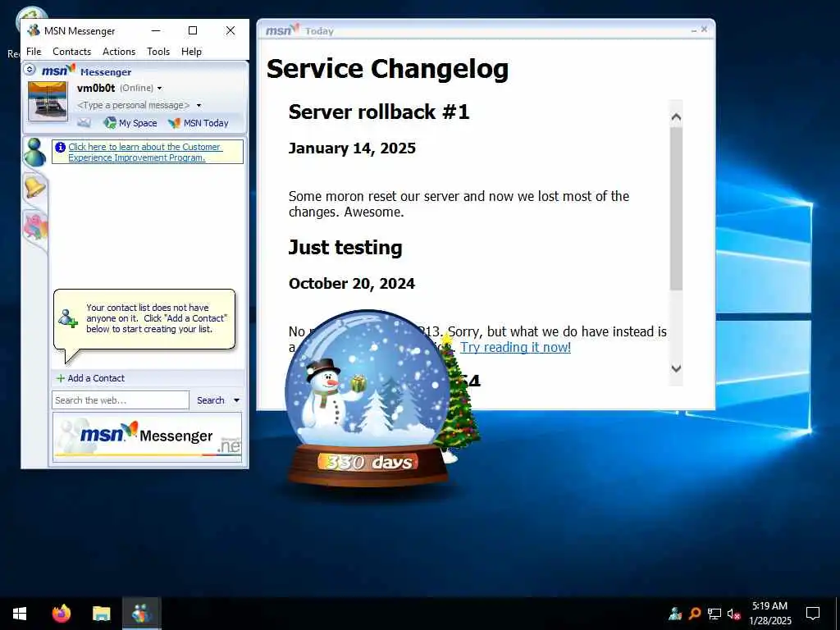Open the Action Center notifications icon
Screen dimensions: 840x630
pyautogui.click(x=813, y=614)
